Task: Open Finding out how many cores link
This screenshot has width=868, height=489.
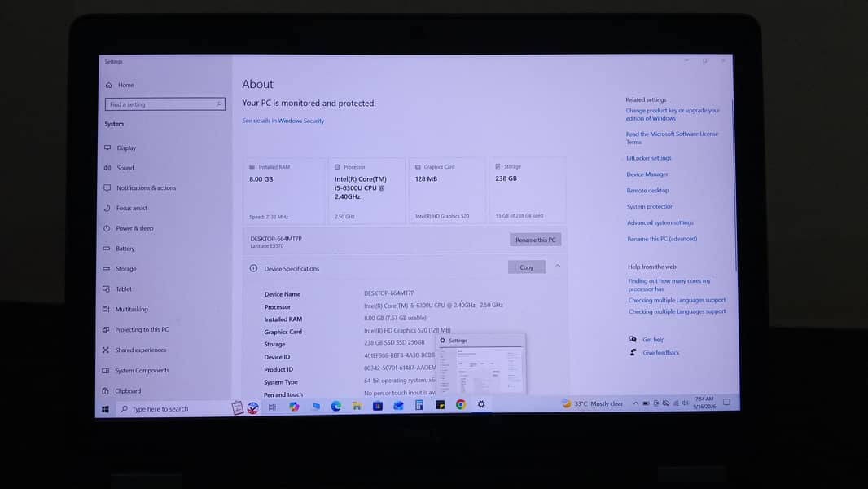Action: pyautogui.click(x=669, y=284)
